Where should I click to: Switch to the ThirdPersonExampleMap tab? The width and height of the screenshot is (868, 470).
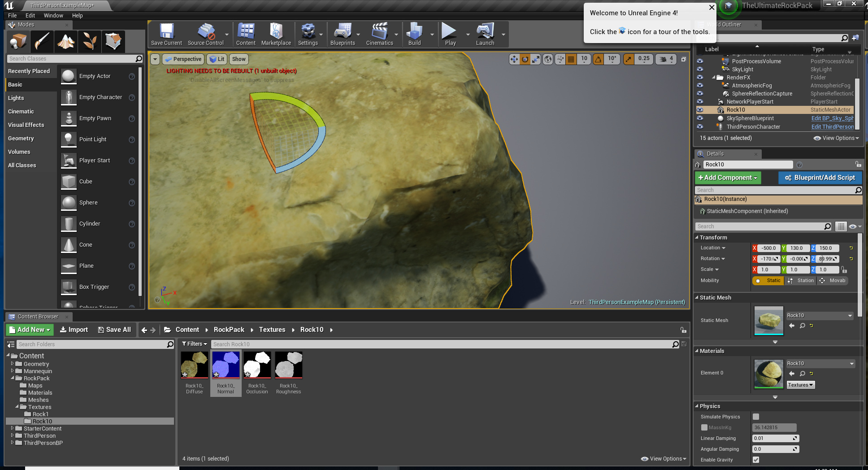pyautogui.click(x=63, y=6)
